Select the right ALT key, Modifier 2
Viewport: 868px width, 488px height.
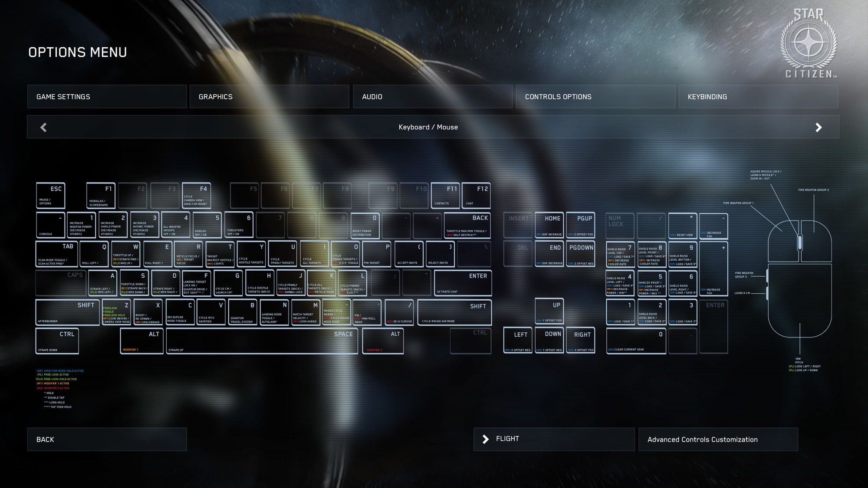pos(383,341)
